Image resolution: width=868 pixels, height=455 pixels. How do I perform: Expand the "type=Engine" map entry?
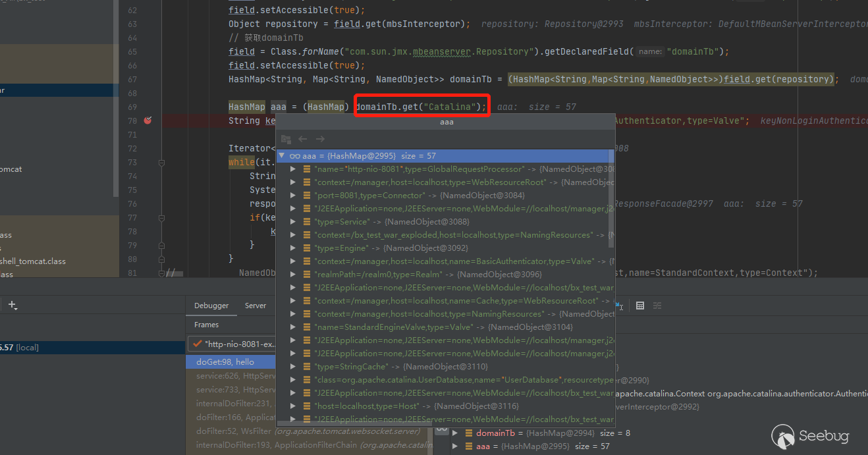(293, 248)
